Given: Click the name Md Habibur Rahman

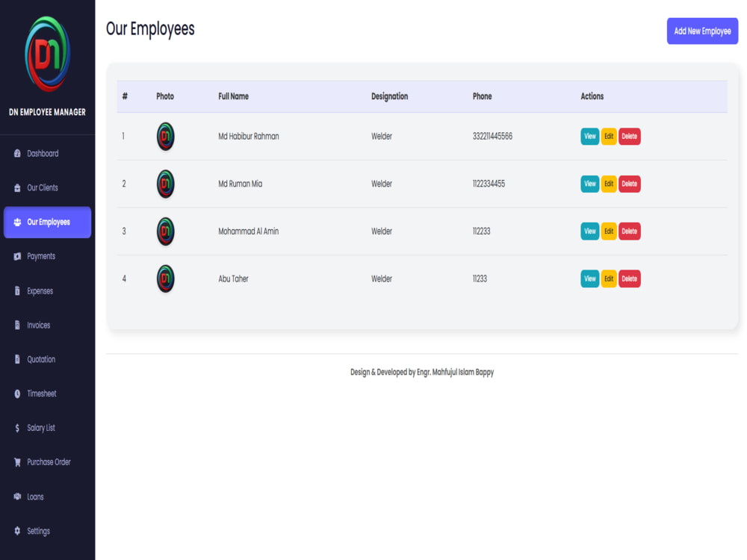Looking at the screenshot, I should coord(249,136).
